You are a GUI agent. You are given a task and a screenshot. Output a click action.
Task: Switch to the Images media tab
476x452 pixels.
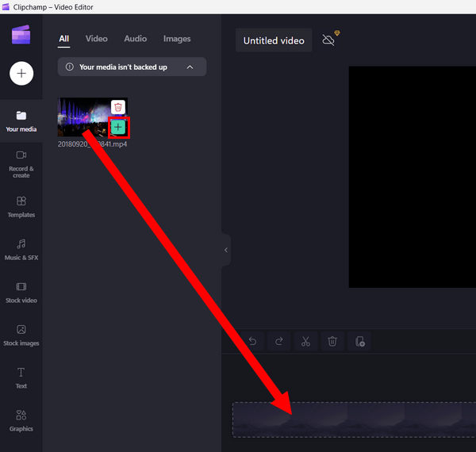177,39
